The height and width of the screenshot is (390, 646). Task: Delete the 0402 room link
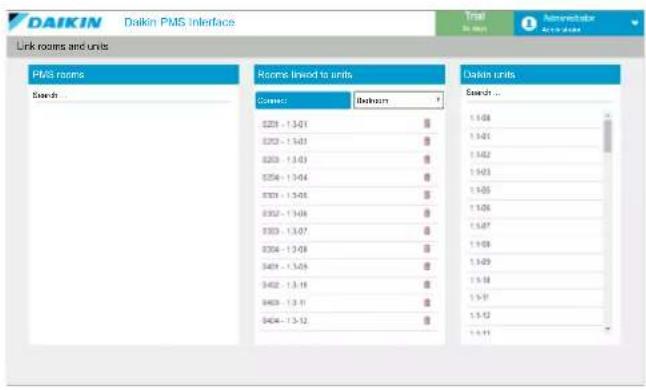tap(427, 285)
